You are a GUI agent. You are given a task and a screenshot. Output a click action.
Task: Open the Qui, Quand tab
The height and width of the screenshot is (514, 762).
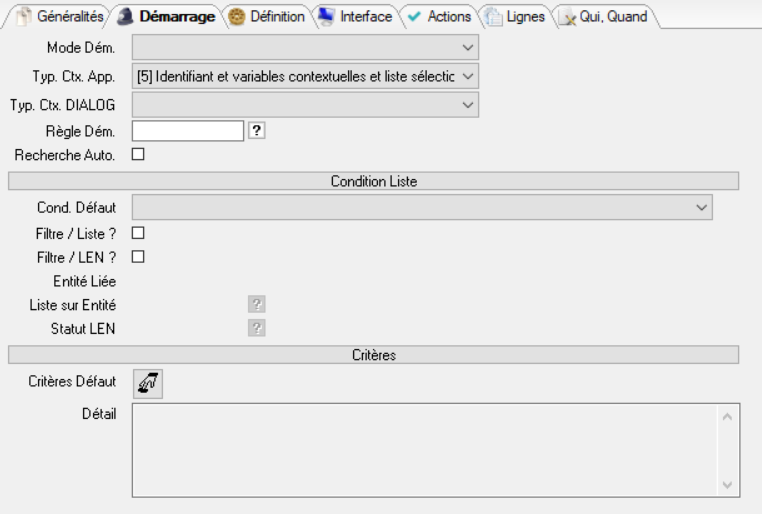606,17
